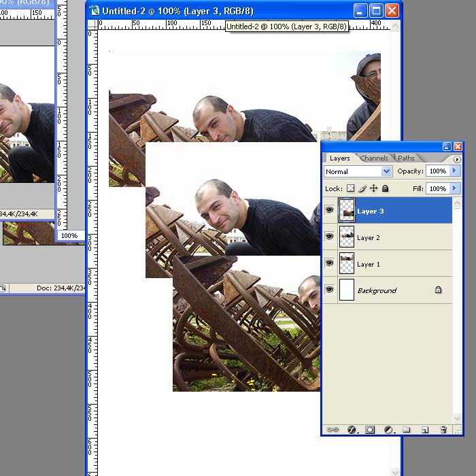Click Untitled-2 document icon in title bar
The height and width of the screenshot is (476, 476).
coord(95,11)
